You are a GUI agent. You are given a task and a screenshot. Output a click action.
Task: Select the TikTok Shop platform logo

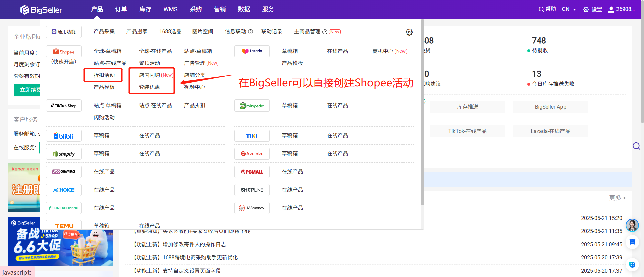(x=64, y=106)
